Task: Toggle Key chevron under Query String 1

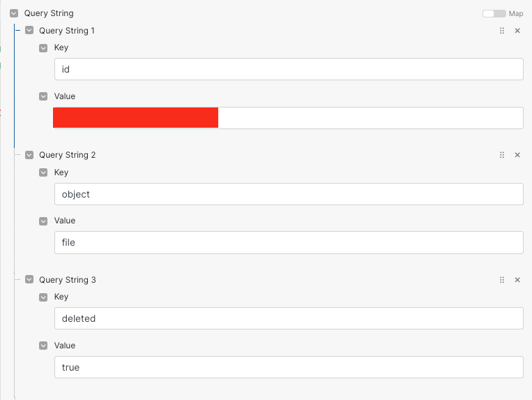Action: (x=44, y=48)
